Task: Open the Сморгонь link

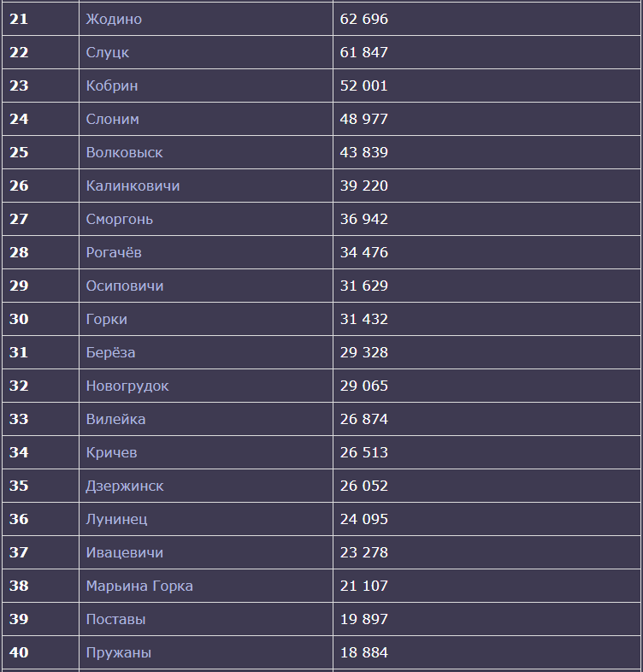Action: point(119,220)
